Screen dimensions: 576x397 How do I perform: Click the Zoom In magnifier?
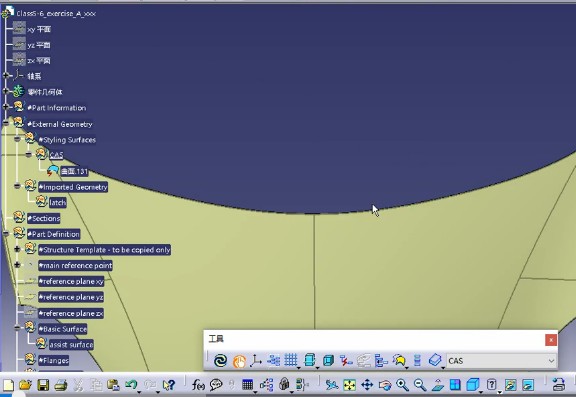click(x=402, y=385)
